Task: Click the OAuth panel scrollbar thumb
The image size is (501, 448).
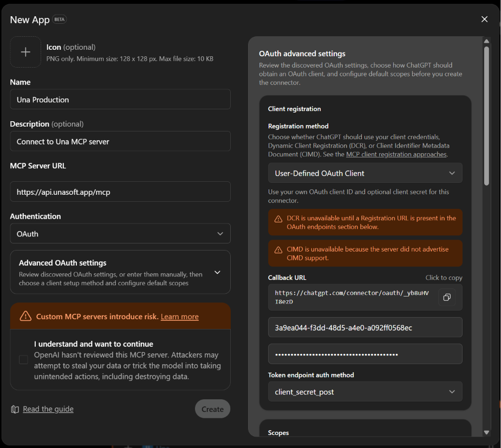Action: [486, 116]
